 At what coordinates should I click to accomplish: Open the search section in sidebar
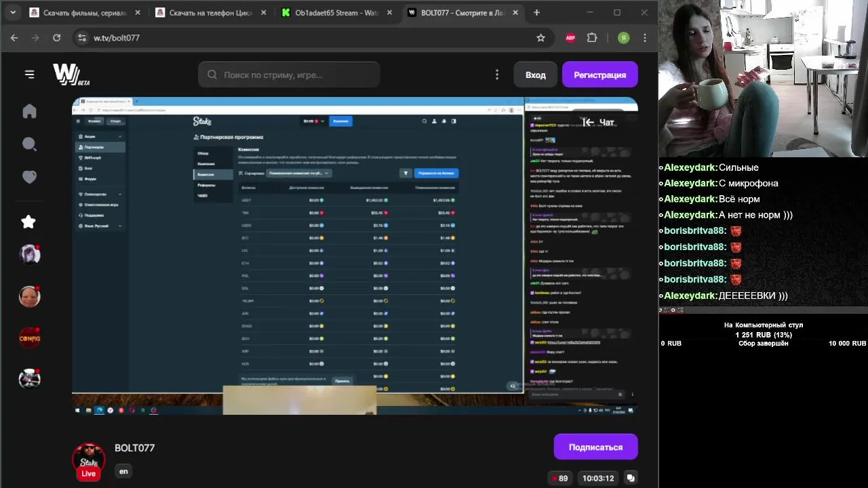point(29,144)
